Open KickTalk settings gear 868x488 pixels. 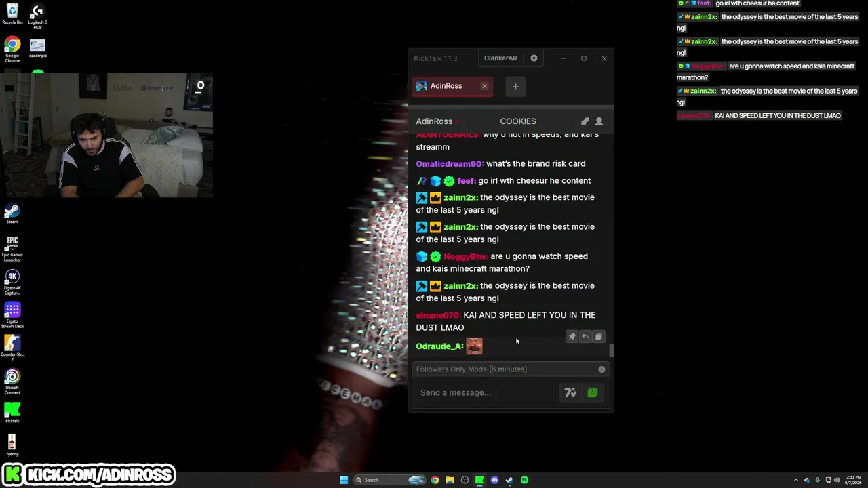534,58
